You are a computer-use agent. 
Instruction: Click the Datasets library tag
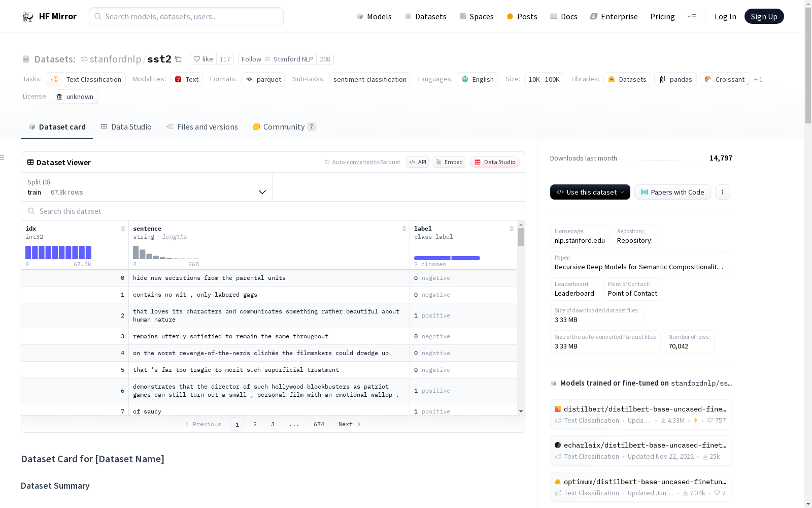[627, 79]
